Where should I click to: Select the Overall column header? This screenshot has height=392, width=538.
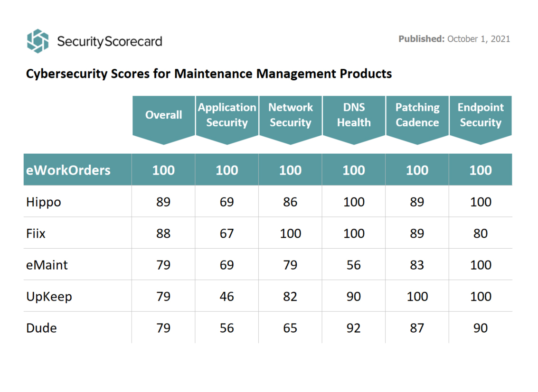point(163,115)
